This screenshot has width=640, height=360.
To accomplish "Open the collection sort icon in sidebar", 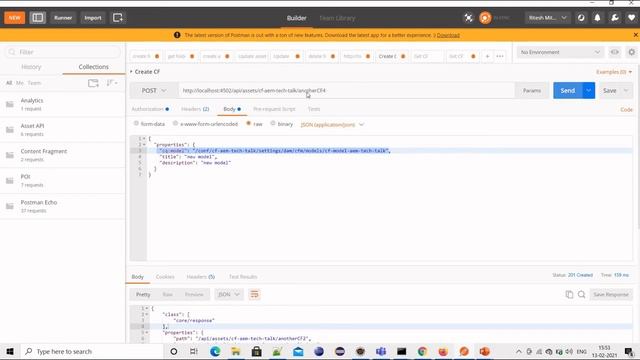I will pos(111,83).
